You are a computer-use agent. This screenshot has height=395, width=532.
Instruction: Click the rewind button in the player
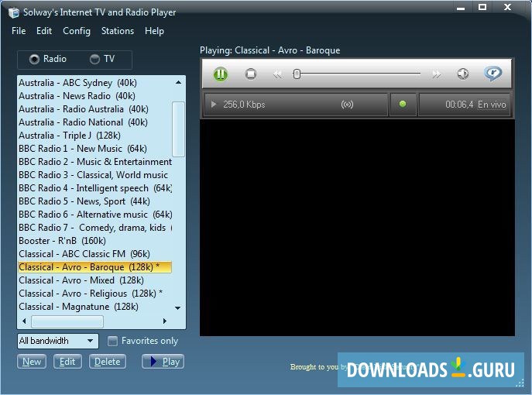277,74
